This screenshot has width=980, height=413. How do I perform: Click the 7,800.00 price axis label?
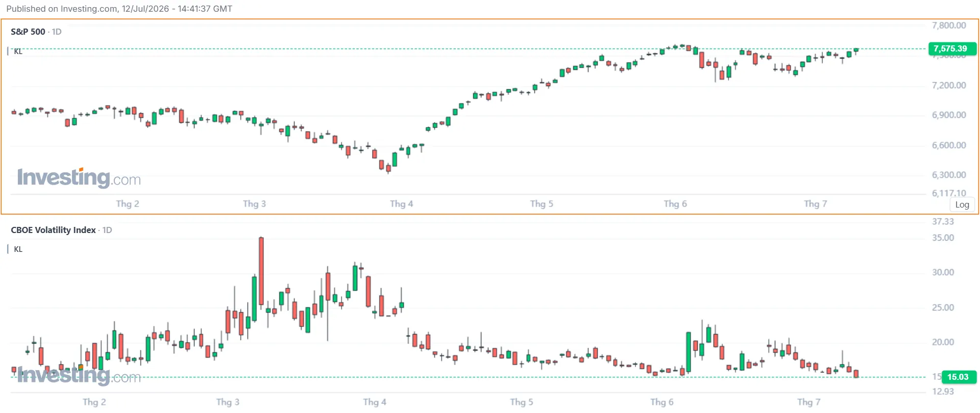(949, 25)
